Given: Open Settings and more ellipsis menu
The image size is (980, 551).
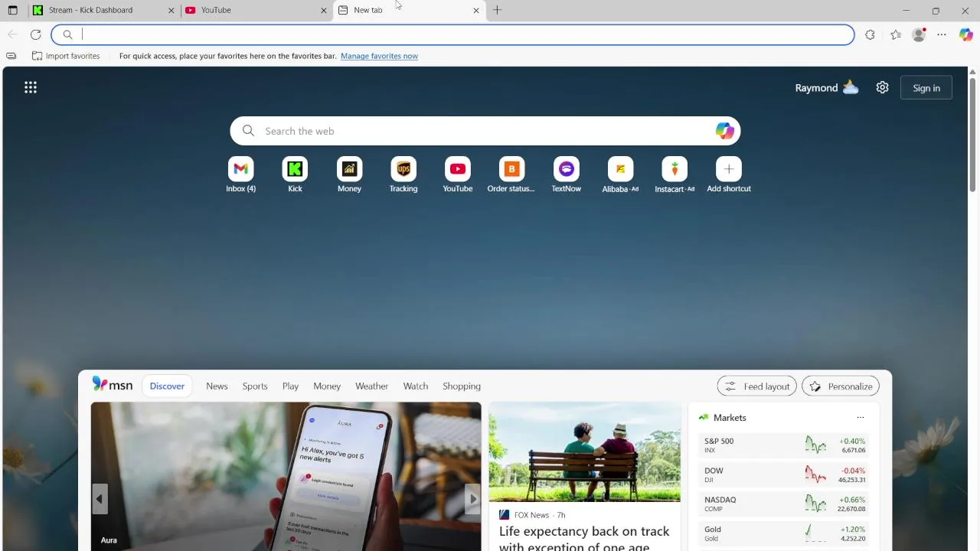Looking at the screenshot, I should click(942, 34).
